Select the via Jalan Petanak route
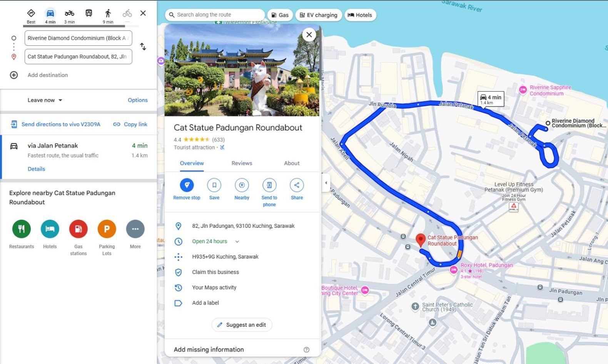 click(x=79, y=157)
